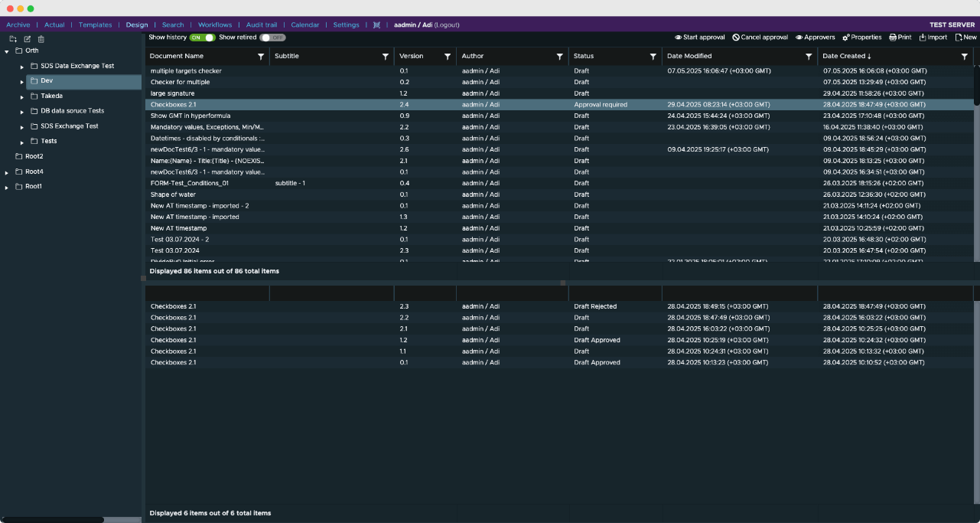The height and width of the screenshot is (523, 980).
Task: Select the 'large signature' document row
Action: coord(559,93)
